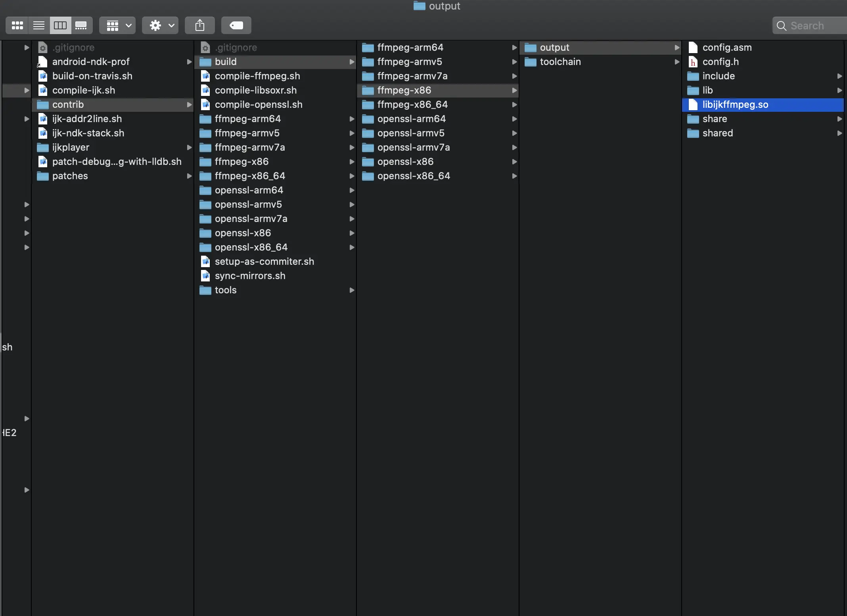847x616 pixels.
Task: Click the Edit Tags button
Action: (x=236, y=25)
